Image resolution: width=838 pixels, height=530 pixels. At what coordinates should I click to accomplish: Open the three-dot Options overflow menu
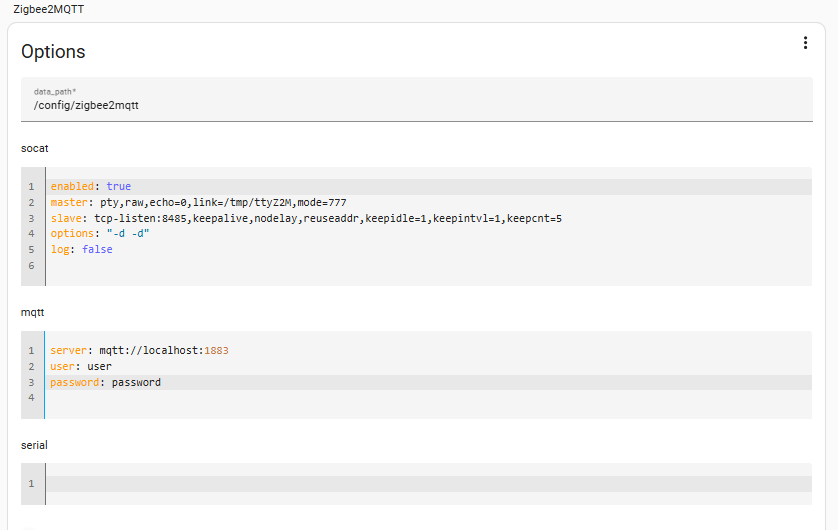tap(805, 43)
